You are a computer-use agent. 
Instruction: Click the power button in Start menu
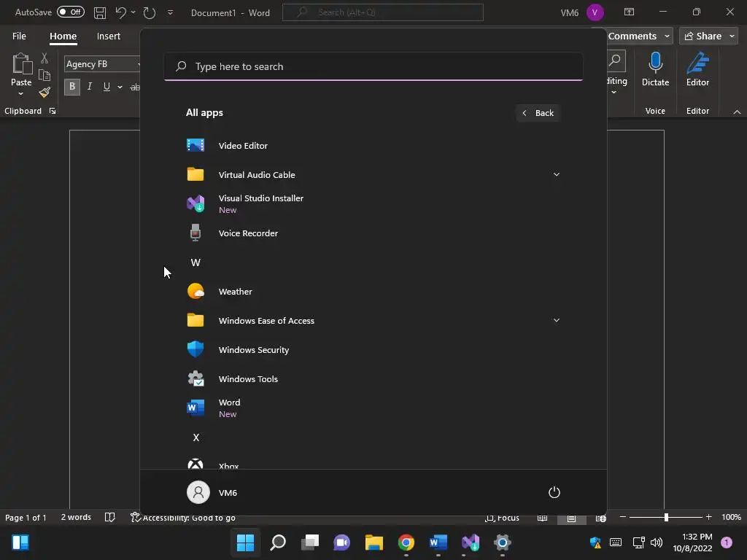[x=554, y=492]
